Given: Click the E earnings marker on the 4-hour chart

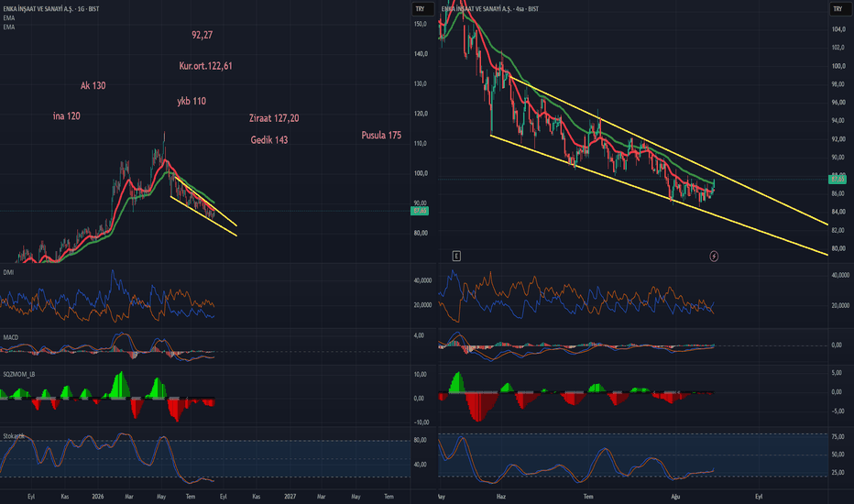Looking at the screenshot, I should coord(456,256).
